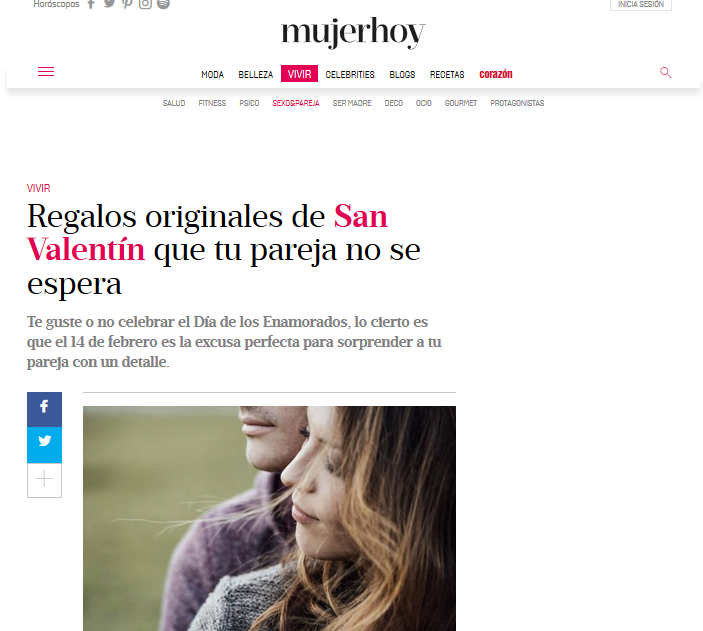Share article on Facebook sidebar button
Image resolution: width=703 pixels, height=631 pixels.
44,409
